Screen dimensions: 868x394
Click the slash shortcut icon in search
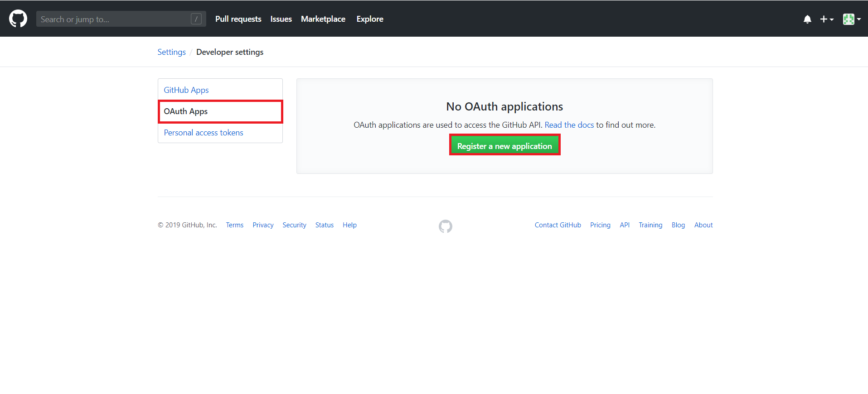tap(196, 19)
